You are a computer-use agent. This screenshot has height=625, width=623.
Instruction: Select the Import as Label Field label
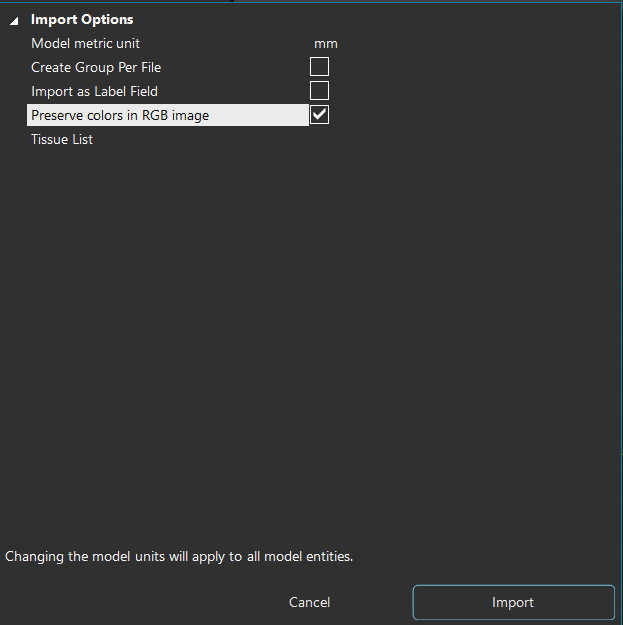pyautogui.click(x=94, y=91)
